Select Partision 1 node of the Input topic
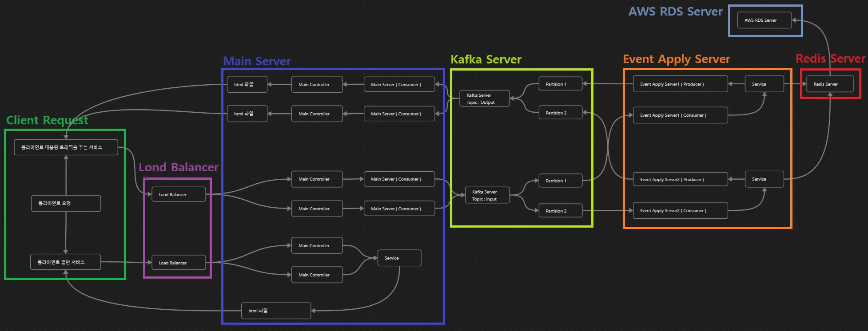 tap(560, 181)
